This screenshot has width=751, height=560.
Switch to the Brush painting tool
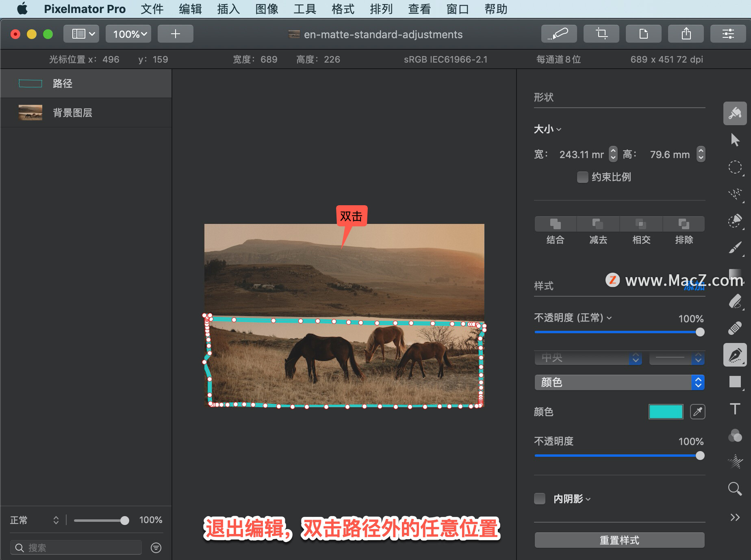(x=735, y=248)
